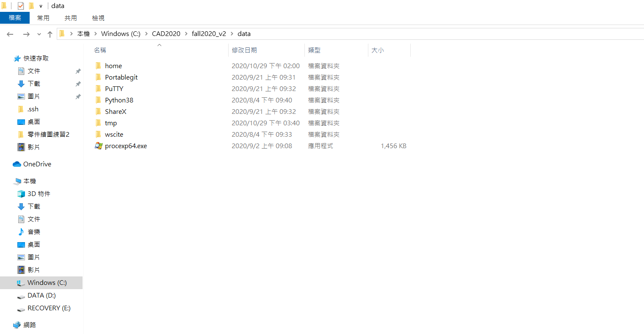Click fall2020_v2 in the address breadcrumb
Viewport: 644px width, 334px height.
(209, 34)
